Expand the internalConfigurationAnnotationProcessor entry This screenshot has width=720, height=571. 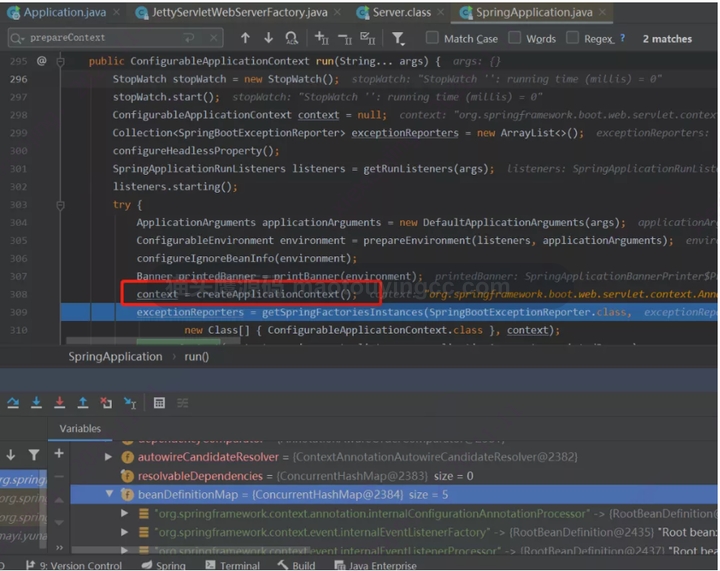124,513
